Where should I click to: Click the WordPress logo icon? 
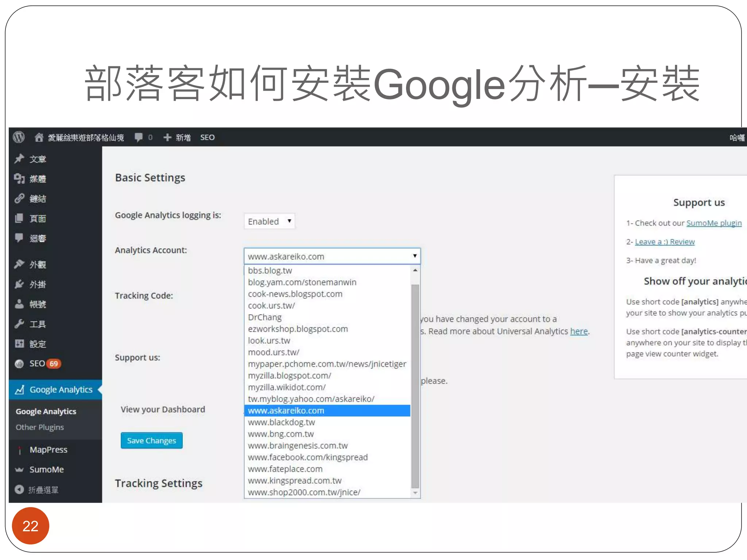(19, 137)
